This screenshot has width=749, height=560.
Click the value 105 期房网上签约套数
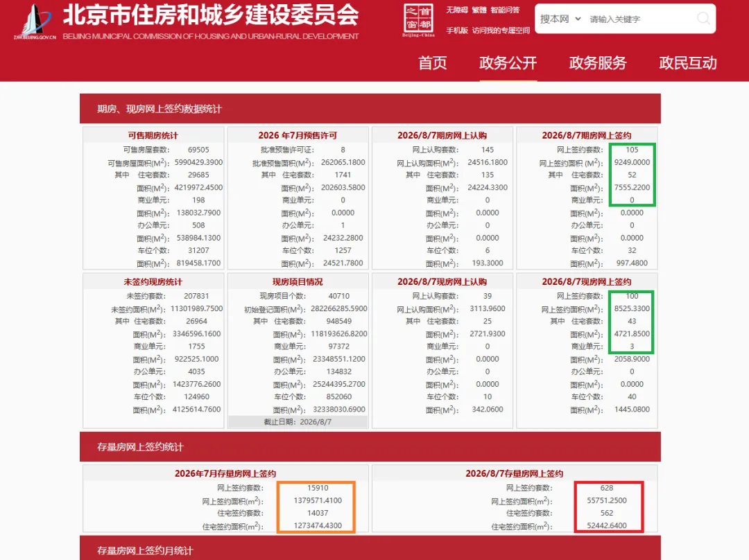632,150
